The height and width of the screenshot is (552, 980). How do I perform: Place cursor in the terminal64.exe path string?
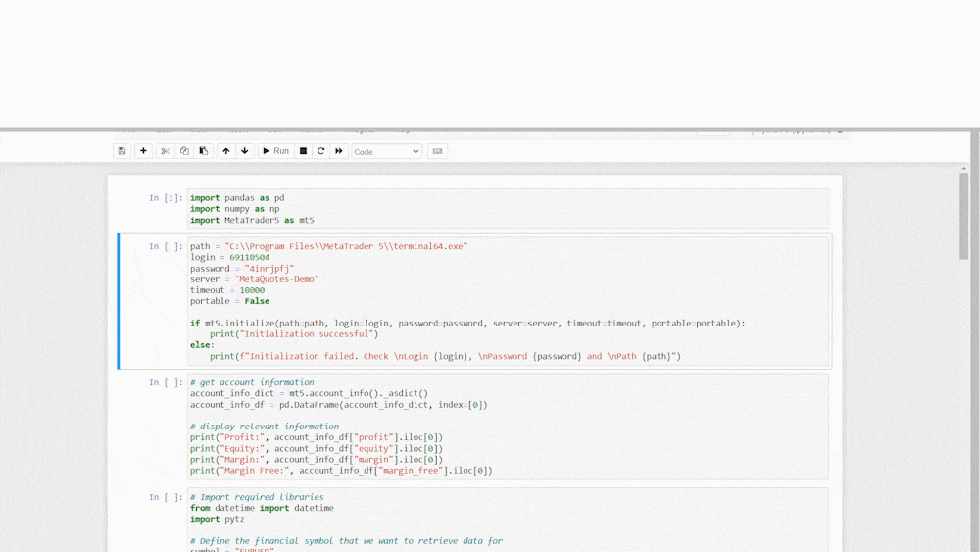[x=346, y=246]
